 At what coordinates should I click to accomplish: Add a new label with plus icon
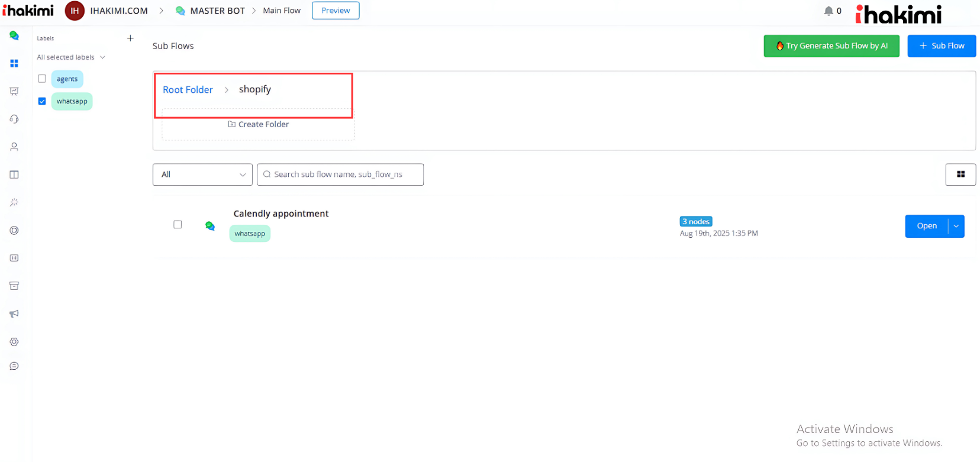(130, 38)
